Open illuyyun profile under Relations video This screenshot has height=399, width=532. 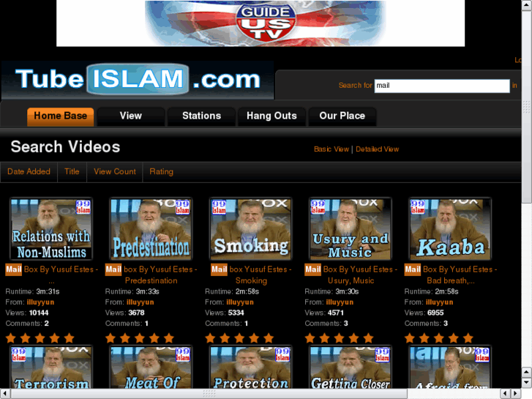point(40,302)
